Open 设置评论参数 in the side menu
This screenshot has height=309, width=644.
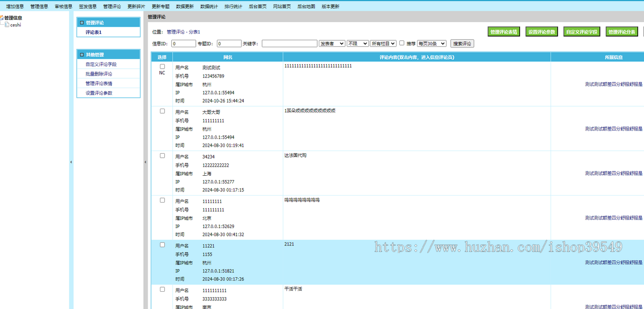coord(99,93)
